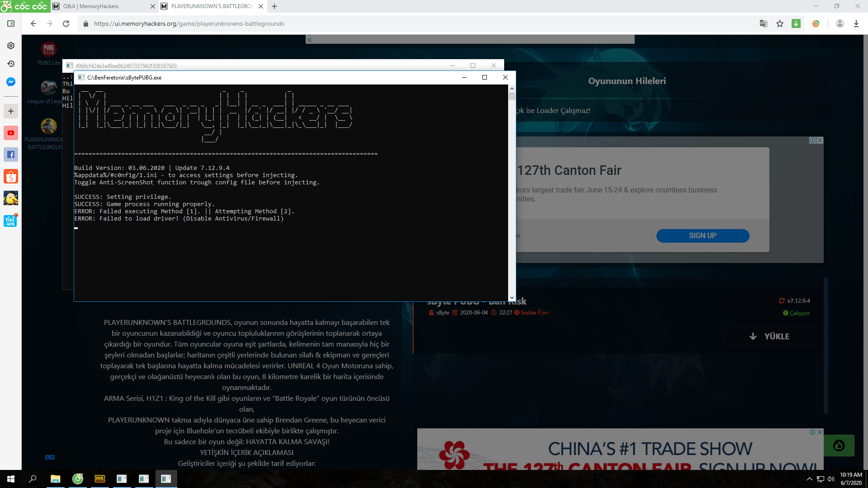This screenshot has width=868, height=488.
Task: Go forward in browser history
Action: tap(50, 23)
